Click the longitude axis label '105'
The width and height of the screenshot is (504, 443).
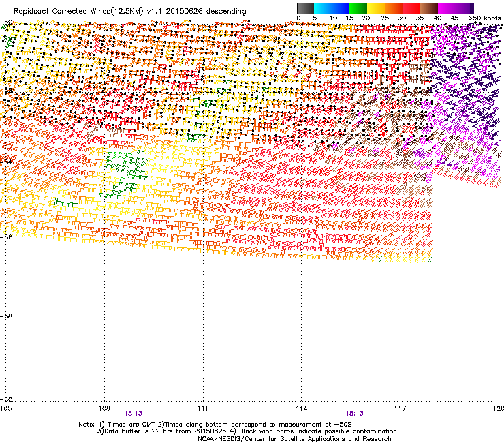[x=5, y=408]
